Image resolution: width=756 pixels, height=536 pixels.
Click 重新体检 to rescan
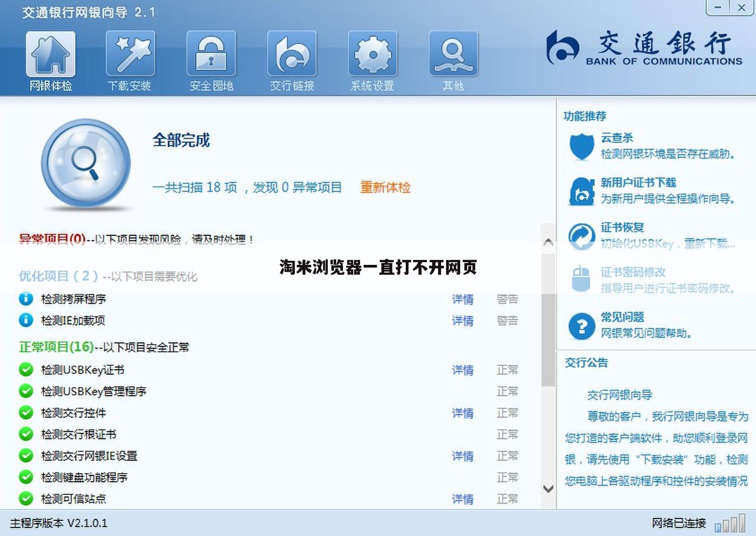(x=385, y=187)
